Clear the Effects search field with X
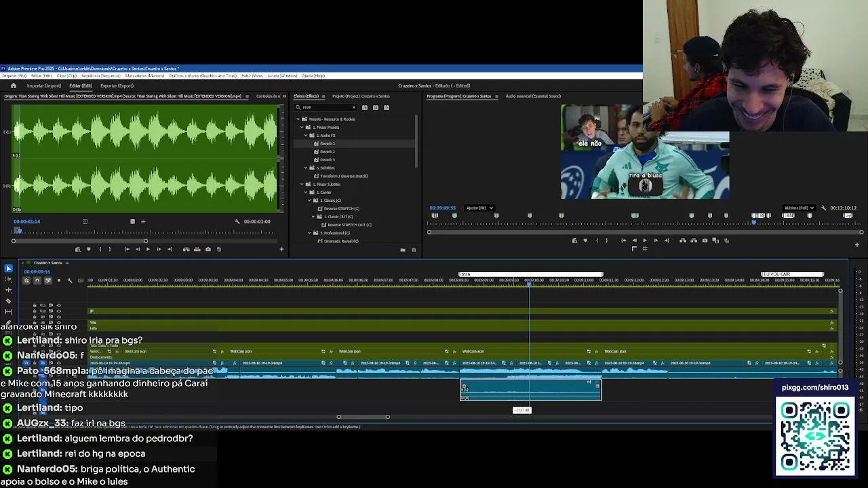This screenshot has width=868, height=488. (354, 107)
